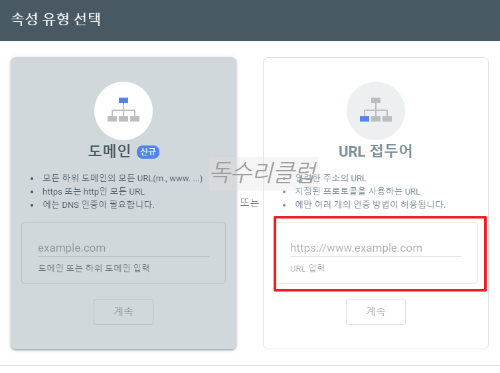Viewport: 500px width, 373px height.
Task: Click the text '에만 여러 개의 인증 방법이 허용됩니다.'
Action: (x=370, y=204)
